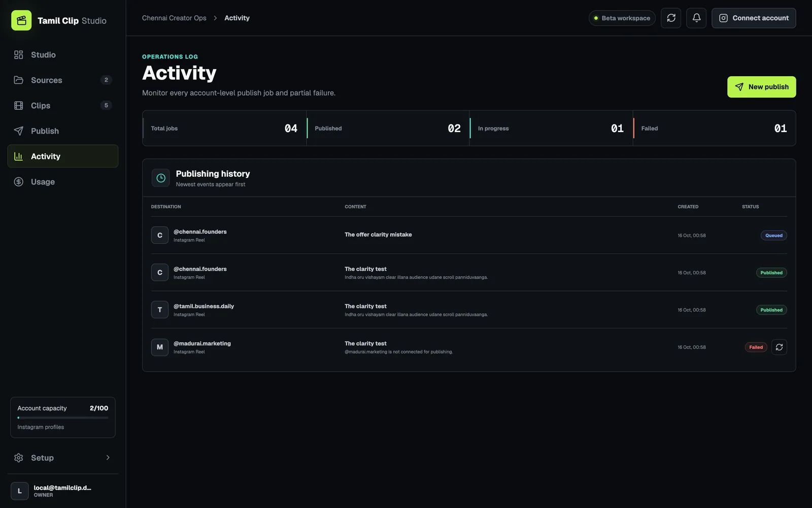
Task: Go to Sources in the sidebar
Action: click(x=63, y=80)
